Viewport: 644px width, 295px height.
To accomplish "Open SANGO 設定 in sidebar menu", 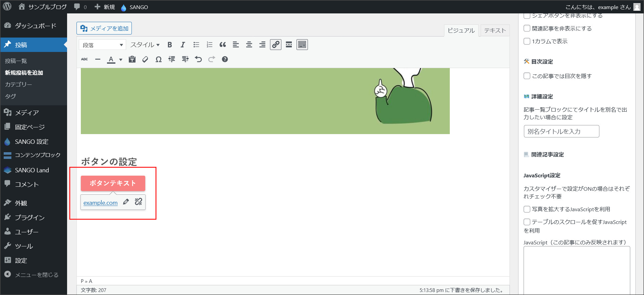I will 32,141.
